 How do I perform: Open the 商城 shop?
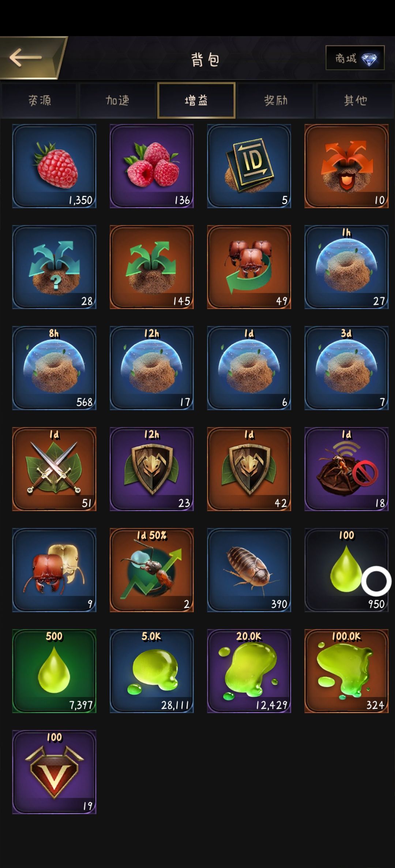point(355,58)
